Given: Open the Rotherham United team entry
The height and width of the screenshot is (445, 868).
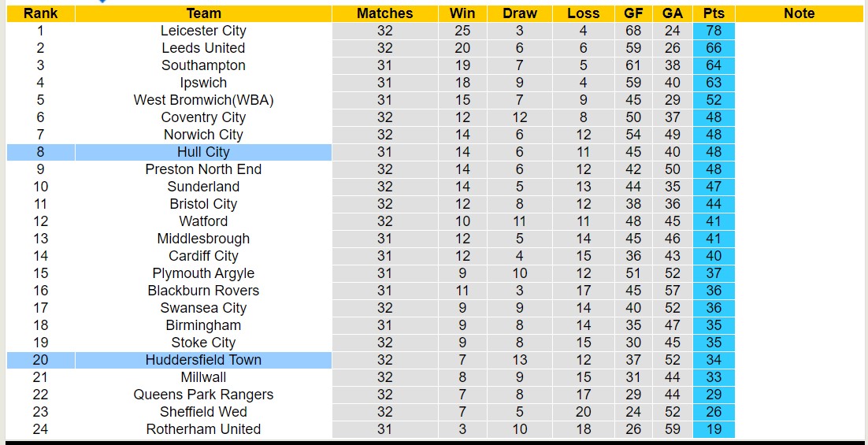Looking at the screenshot, I should (x=203, y=429).
